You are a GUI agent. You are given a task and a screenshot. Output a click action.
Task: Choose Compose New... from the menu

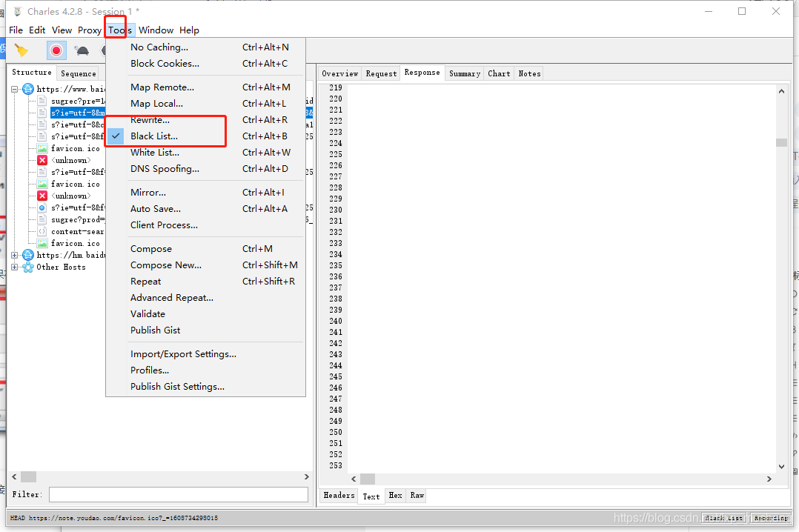(x=205, y=265)
